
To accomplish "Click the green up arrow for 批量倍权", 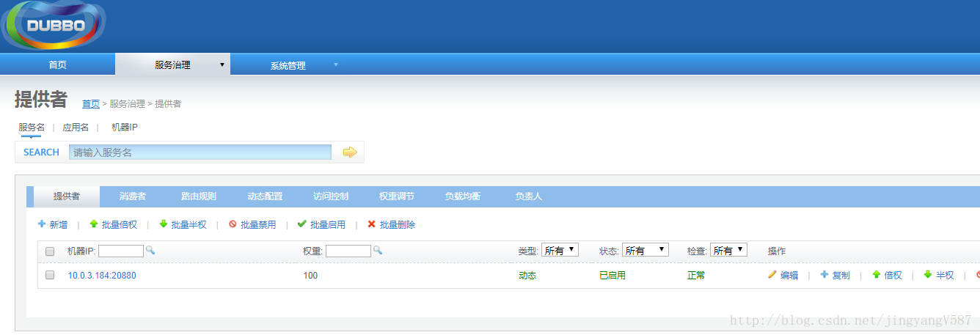I will (94, 224).
